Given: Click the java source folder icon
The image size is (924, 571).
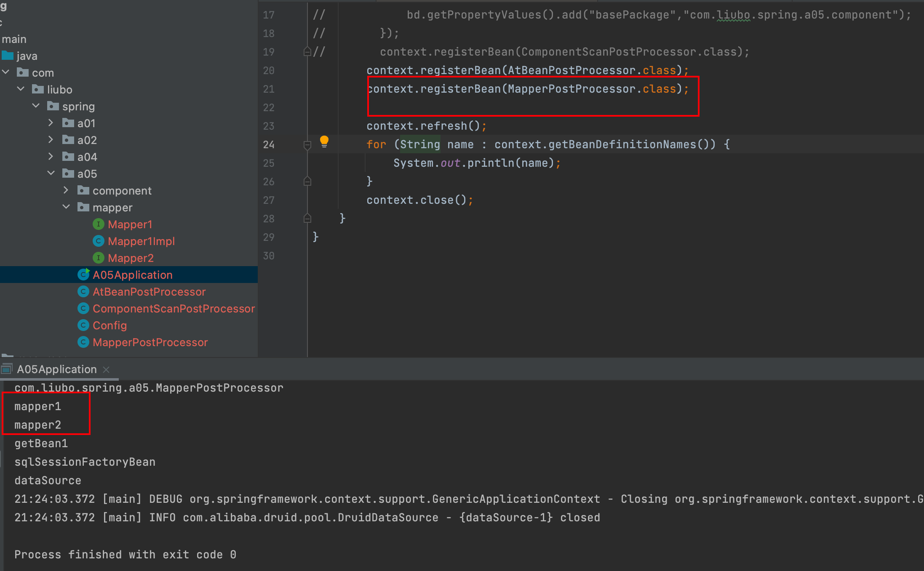Looking at the screenshot, I should [8, 55].
